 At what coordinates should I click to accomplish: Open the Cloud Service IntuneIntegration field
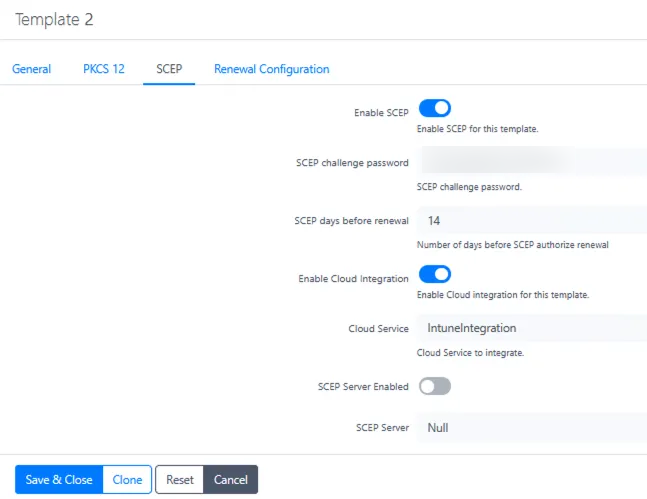click(532, 328)
